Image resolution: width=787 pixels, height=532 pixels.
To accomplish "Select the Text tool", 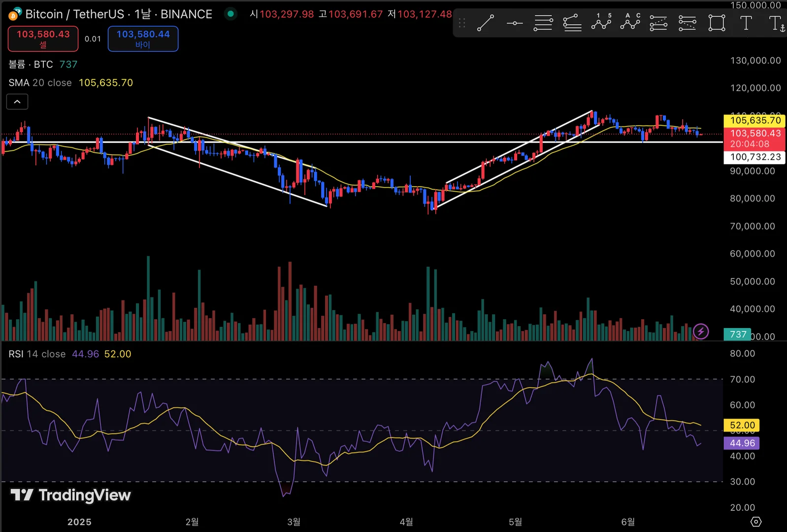I will coord(746,23).
